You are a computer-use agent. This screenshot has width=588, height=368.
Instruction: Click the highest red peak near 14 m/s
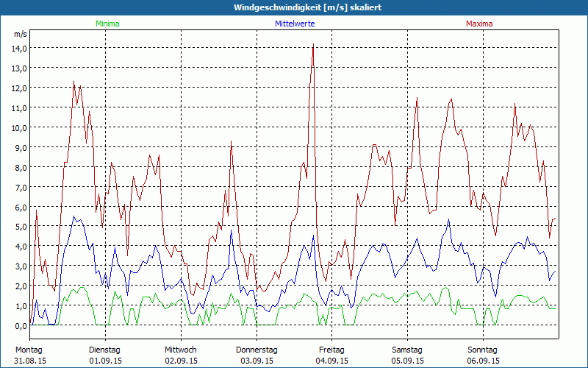(x=313, y=44)
